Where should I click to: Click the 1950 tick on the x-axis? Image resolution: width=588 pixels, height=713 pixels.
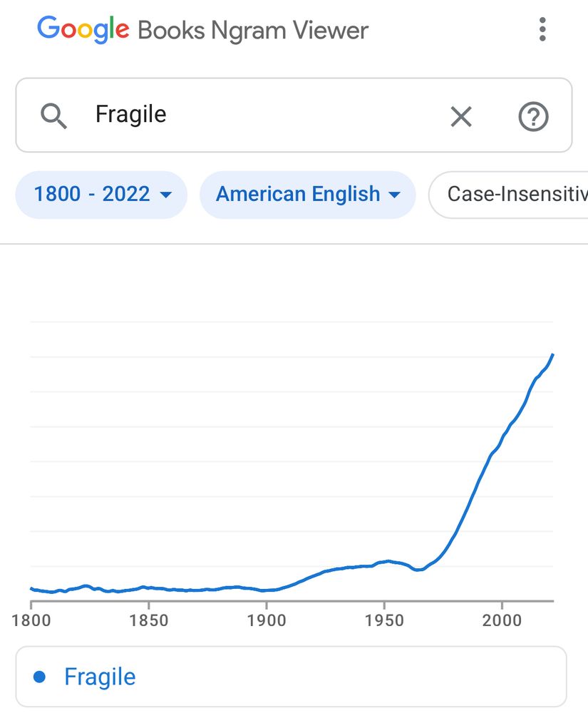(x=384, y=620)
